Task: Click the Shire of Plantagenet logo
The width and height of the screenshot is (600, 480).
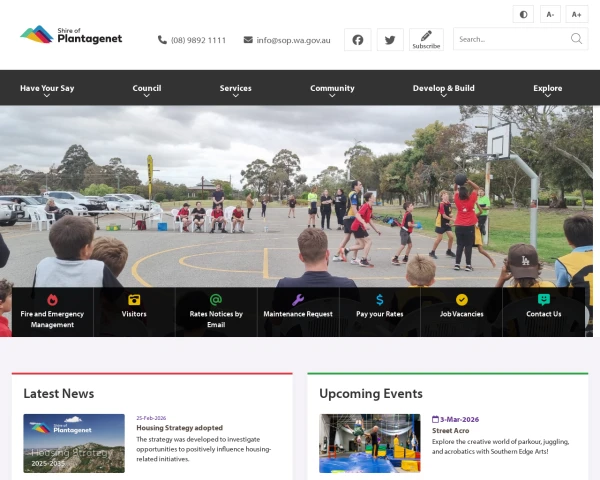Action: [x=71, y=35]
